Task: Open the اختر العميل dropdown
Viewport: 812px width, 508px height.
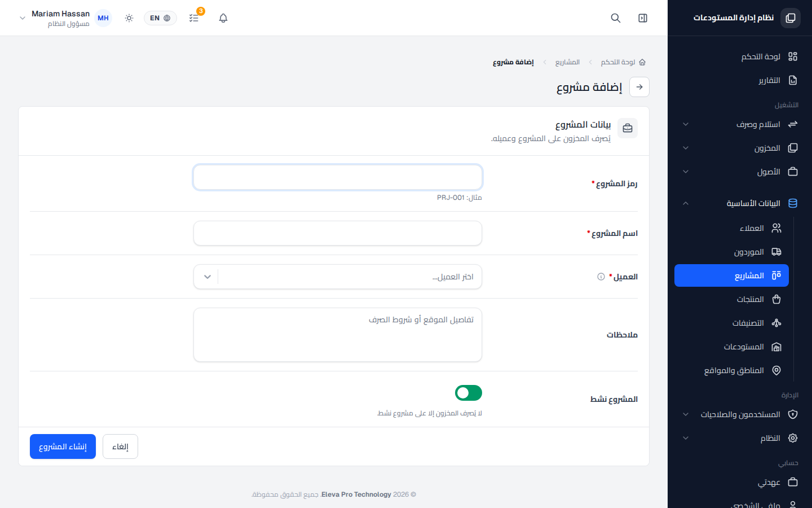Action: (338, 277)
